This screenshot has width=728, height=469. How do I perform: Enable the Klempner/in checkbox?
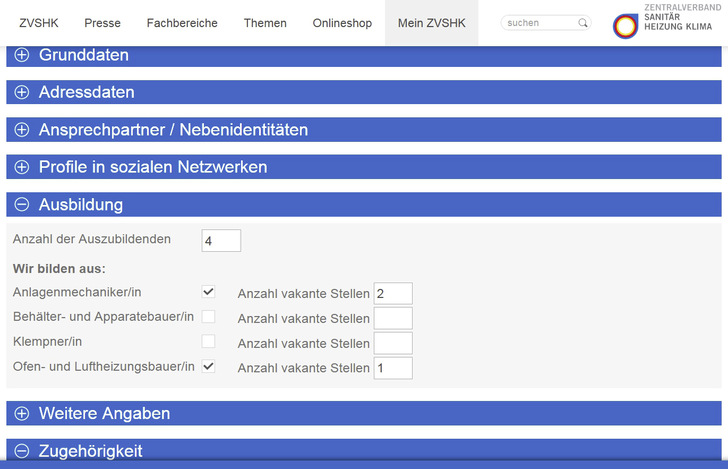point(208,341)
